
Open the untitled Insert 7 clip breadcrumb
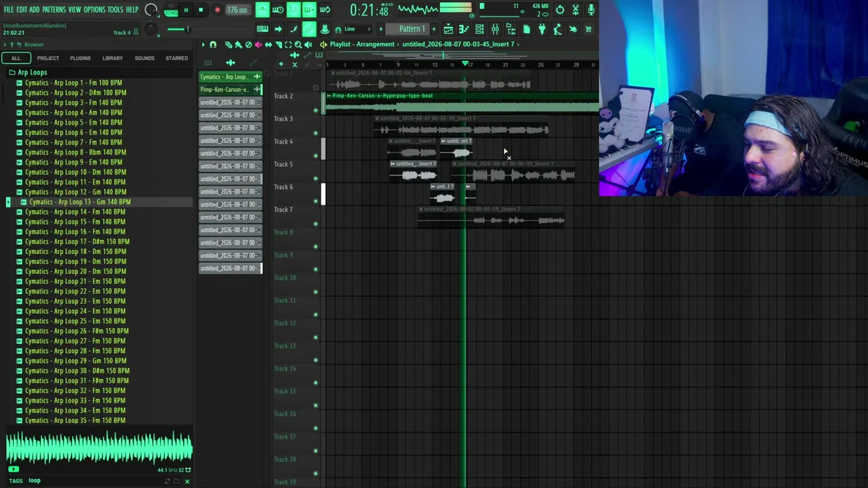point(458,45)
